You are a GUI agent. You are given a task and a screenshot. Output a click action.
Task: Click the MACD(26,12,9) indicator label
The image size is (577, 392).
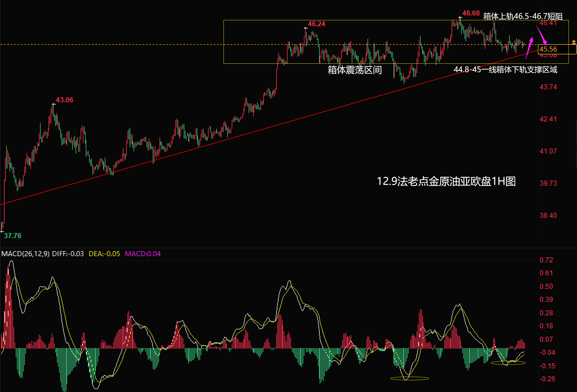coord(25,254)
